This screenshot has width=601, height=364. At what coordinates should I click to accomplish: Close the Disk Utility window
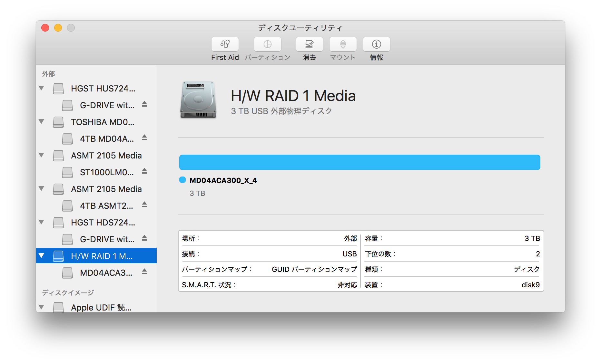click(45, 28)
